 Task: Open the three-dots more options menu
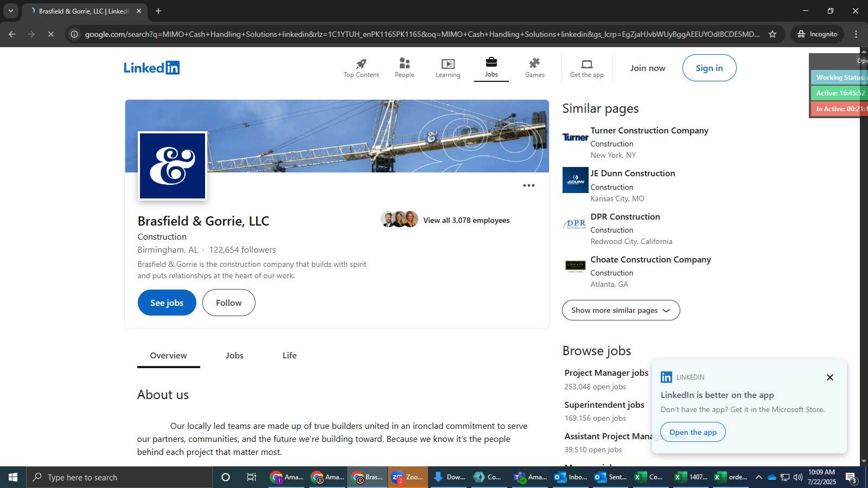pos(529,185)
